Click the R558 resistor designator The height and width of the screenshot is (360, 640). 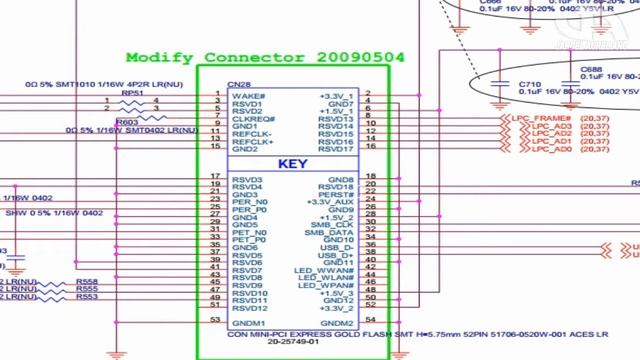coord(87,282)
